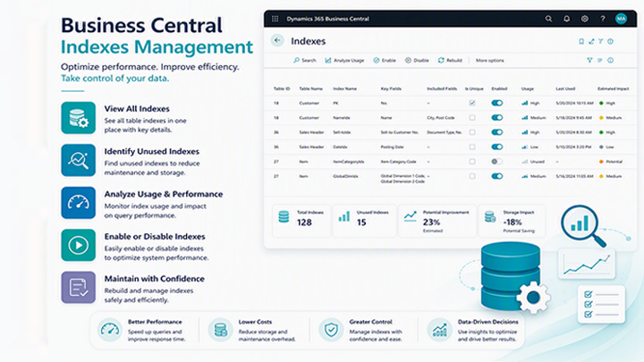The image size is (644, 362).
Task: Click the Disable action in the toolbar
Action: 417,61
